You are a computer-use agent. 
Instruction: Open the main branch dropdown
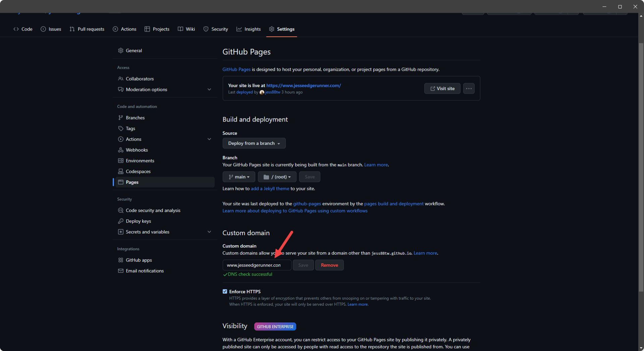(x=239, y=177)
